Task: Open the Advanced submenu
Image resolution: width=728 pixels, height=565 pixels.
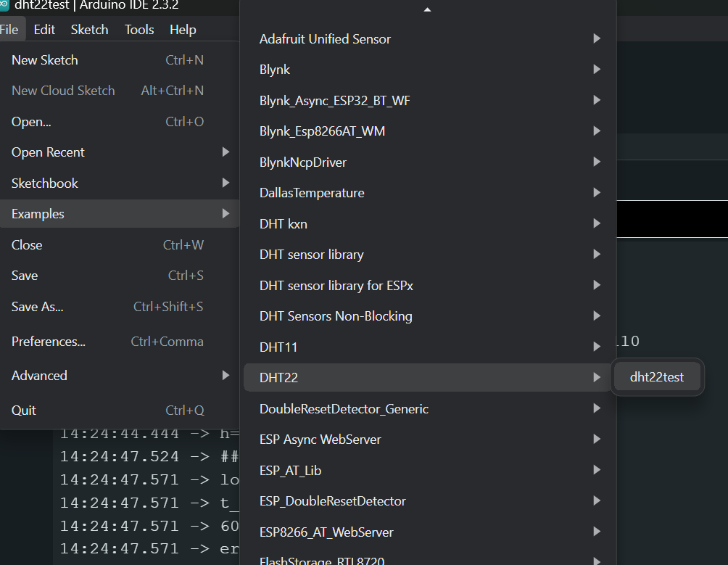Action: (x=120, y=376)
